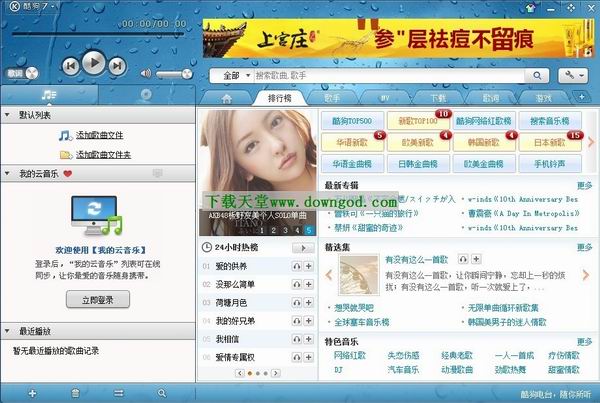Click the 立即登录 login button
Screen dimensions: 600x403
point(97,299)
